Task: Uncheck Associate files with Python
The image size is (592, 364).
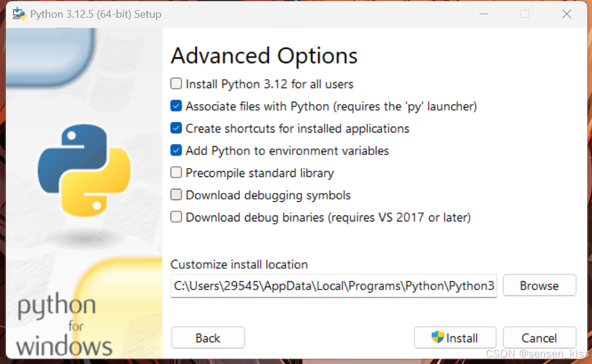Action: click(x=176, y=107)
